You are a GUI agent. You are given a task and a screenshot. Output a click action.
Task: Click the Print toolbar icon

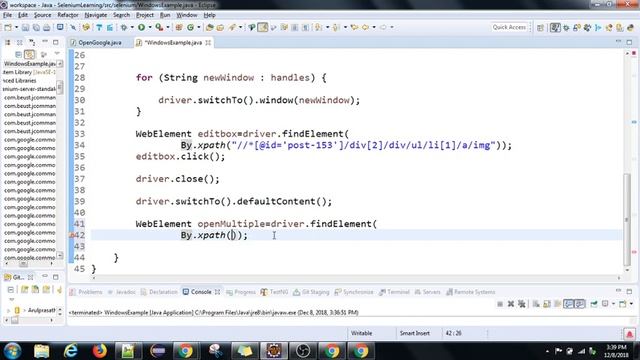[x=47, y=27]
